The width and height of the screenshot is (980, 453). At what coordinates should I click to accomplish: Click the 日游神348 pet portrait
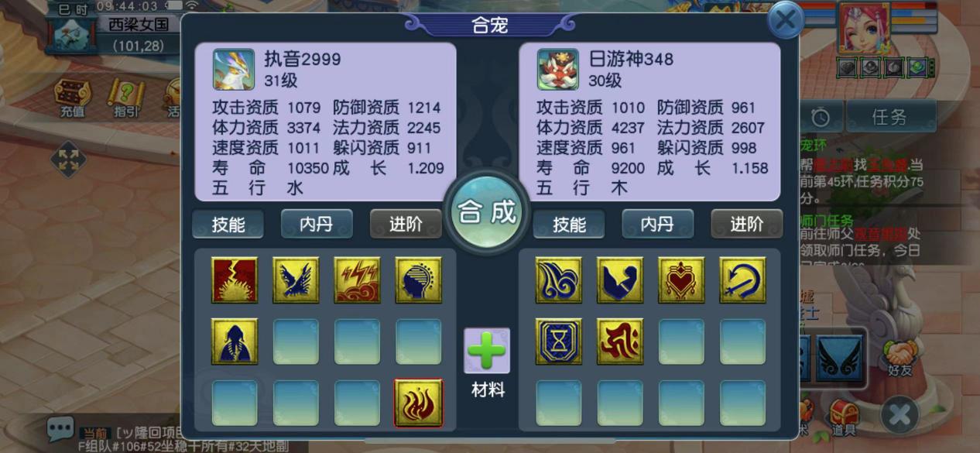pos(559,70)
